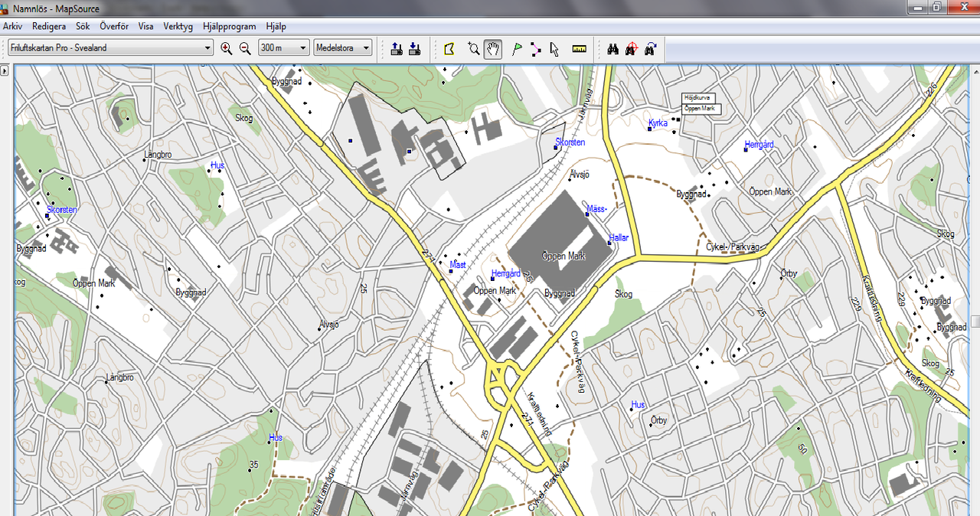Choose the Selection arrow tool
The width and height of the screenshot is (980, 516).
coord(554,49)
